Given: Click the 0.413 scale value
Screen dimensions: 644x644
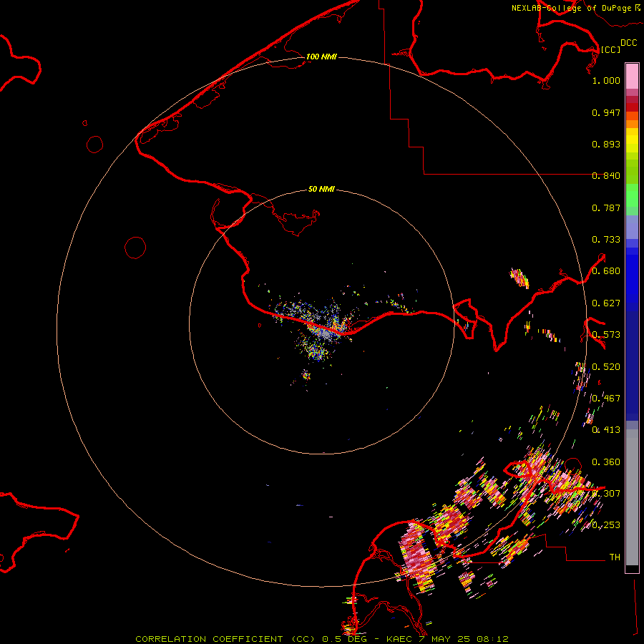Looking at the screenshot, I should (x=606, y=430).
